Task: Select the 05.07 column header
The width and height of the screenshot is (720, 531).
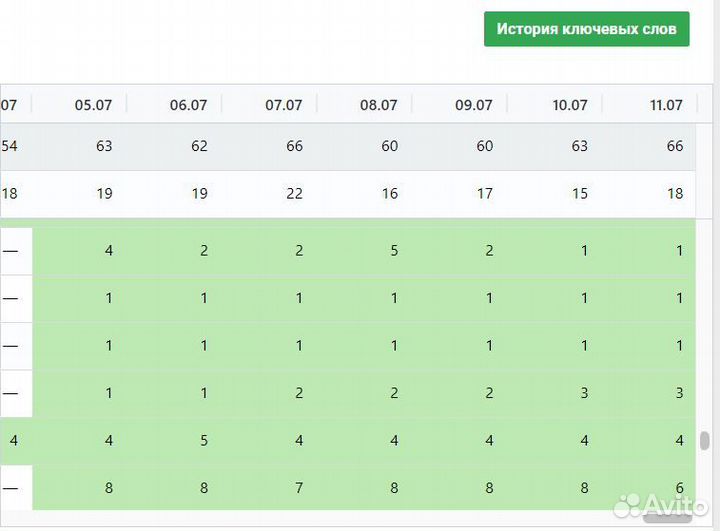Action: coord(93,105)
